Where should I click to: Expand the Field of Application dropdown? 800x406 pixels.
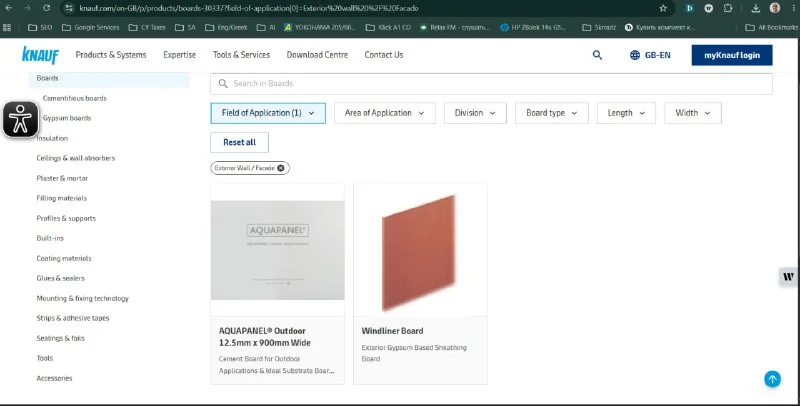pyautogui.click(x=268, y=113)
